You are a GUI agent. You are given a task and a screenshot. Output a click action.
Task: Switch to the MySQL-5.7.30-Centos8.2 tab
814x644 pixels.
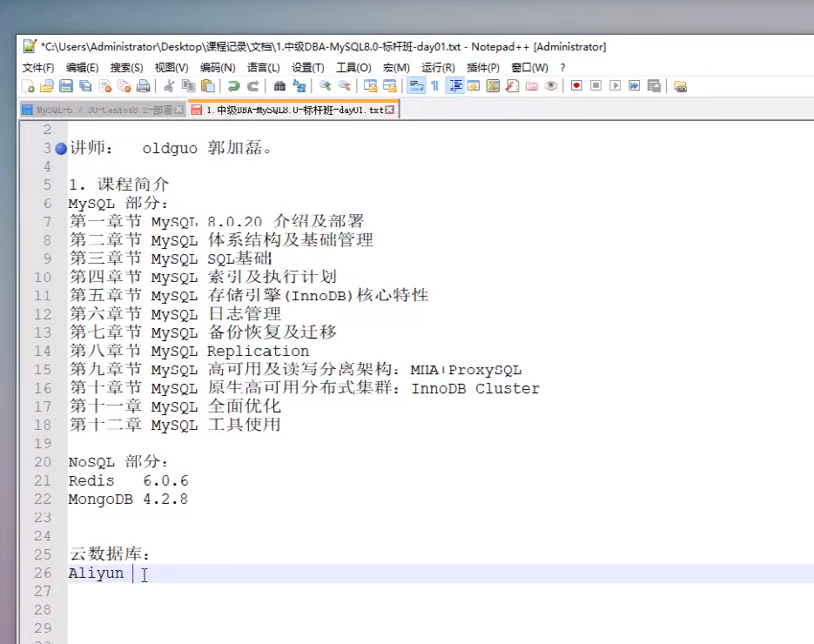point(104,110)
